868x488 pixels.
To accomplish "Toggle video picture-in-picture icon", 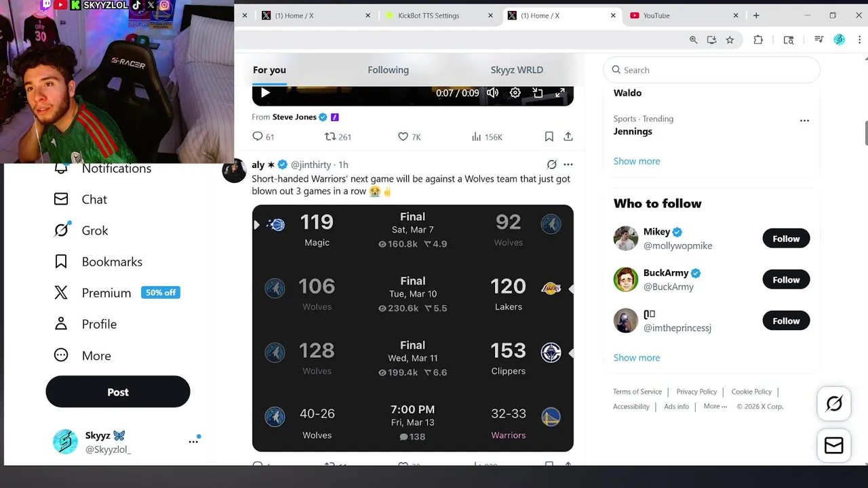I will click(538, 93).
